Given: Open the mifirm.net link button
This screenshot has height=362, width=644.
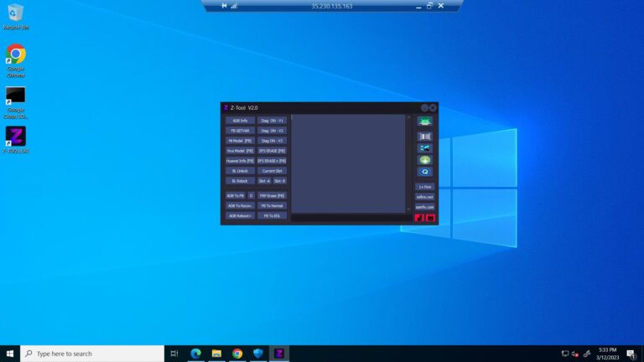Looking at the screenshot, I should pyautogui.click(x=424, y=197).
